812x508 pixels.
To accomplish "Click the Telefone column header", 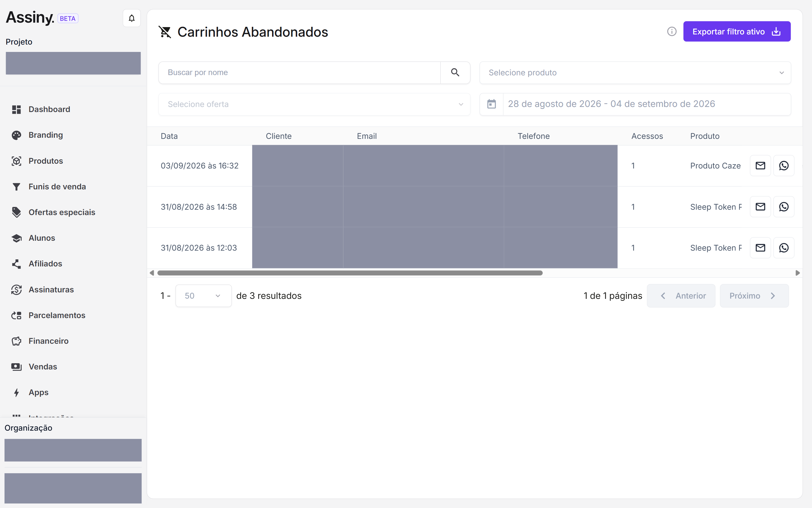I will [x=533, y=136].
